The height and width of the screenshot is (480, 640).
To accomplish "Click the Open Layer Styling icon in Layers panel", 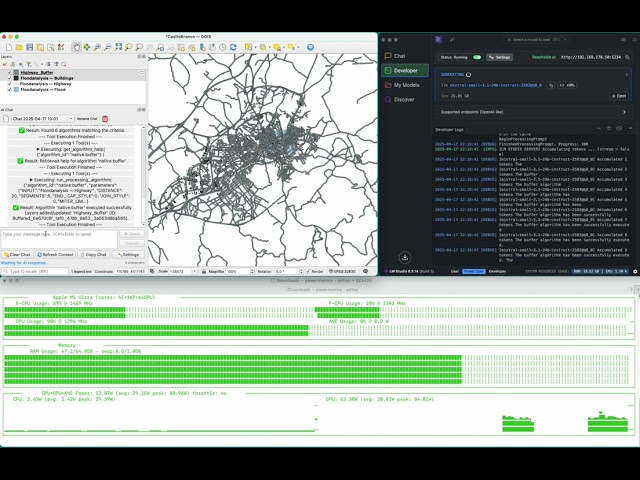I will click(x=5, y=64).
